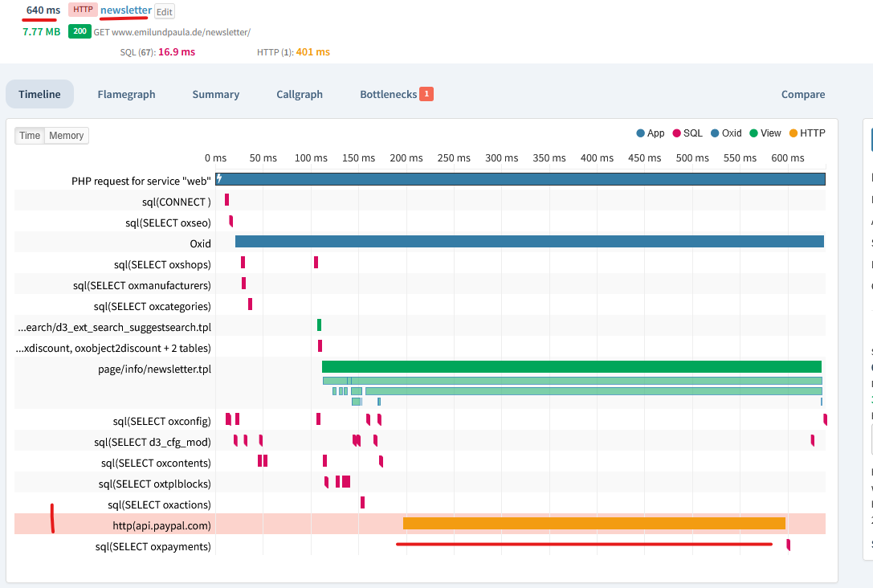Open the Summary tab
Viewport: 873px width, 588px height.
(215, 94)
